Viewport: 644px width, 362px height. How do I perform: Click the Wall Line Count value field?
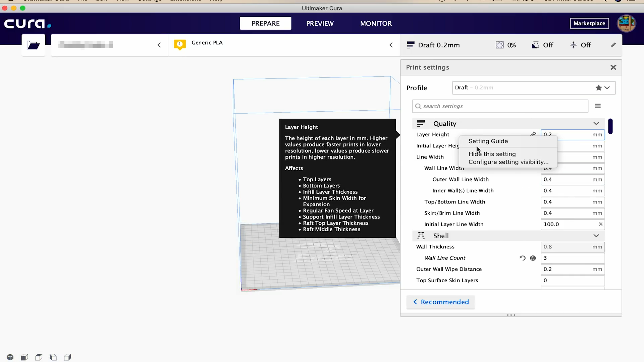coord(573,258)
